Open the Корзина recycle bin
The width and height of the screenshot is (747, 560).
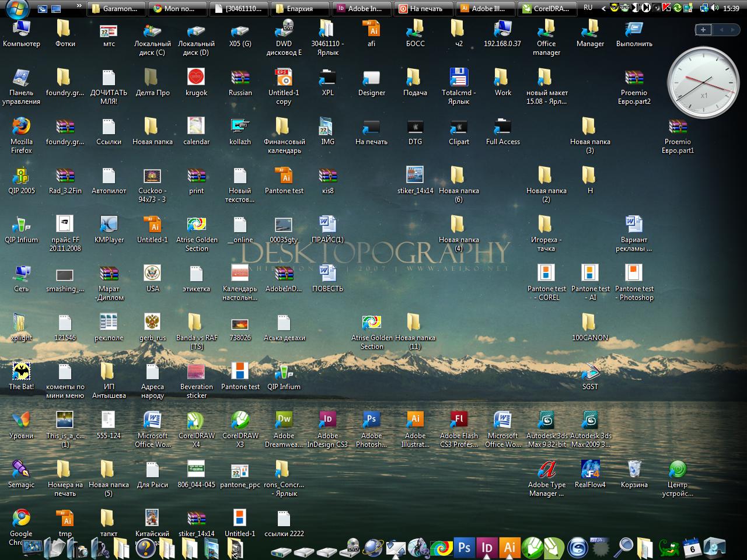pos(634,470)
